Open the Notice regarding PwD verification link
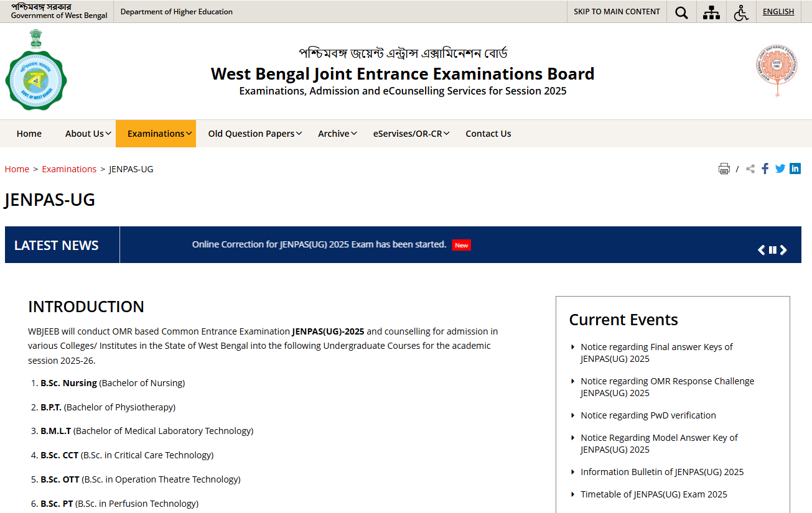The width and height of the screenshot is (812, 513). [x=648, y=415]
